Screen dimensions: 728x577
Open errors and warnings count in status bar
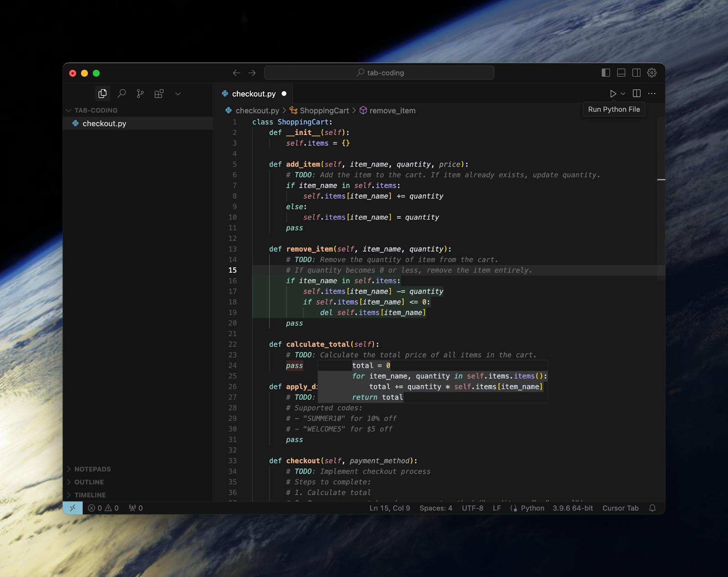coord(103,508)
